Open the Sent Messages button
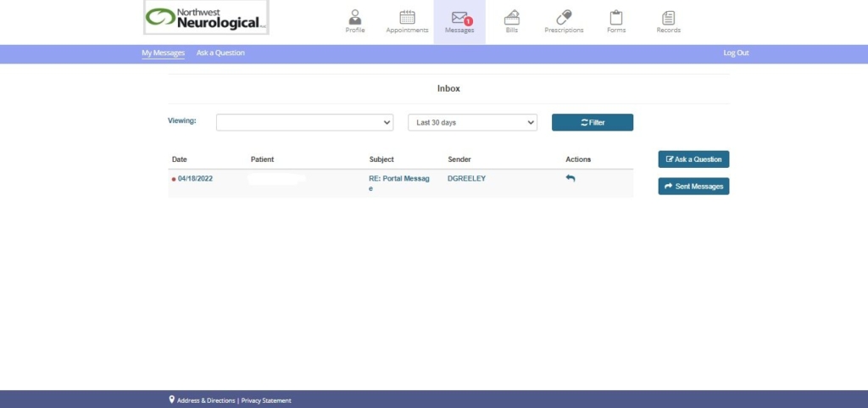868x408 pixels. (x=693, y=187)
